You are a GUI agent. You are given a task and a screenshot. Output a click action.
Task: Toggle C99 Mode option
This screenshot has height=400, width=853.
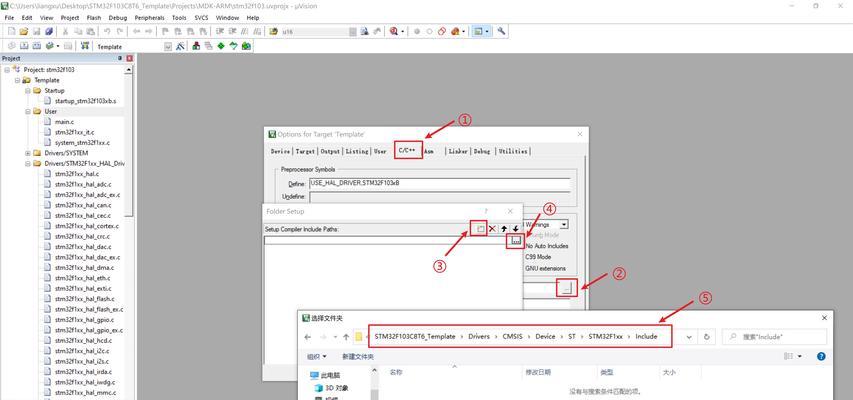(538, 257)
